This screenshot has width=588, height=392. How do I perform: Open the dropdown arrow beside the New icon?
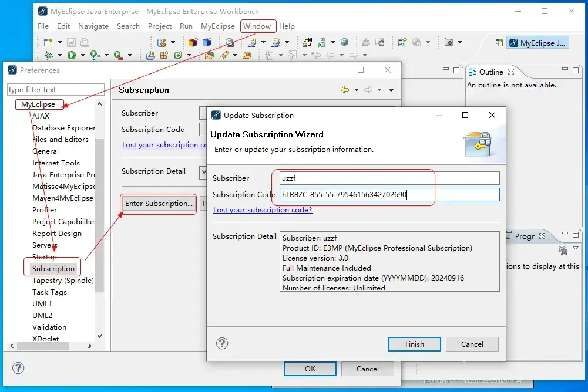(59, 42)
